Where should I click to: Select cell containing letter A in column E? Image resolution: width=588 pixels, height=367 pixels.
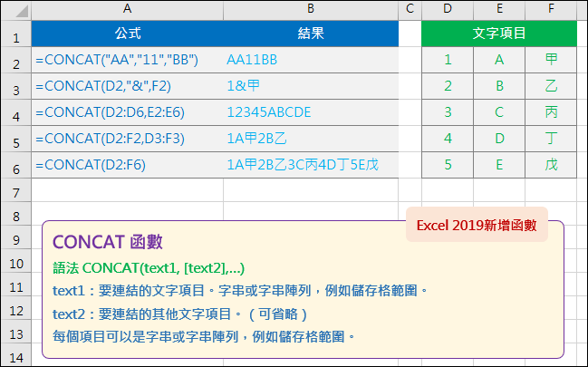pos(499,60)
